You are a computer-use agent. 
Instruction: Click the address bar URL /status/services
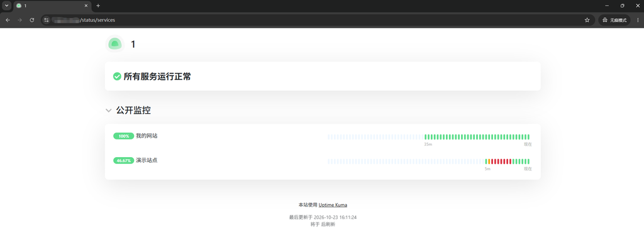point(97,19)
